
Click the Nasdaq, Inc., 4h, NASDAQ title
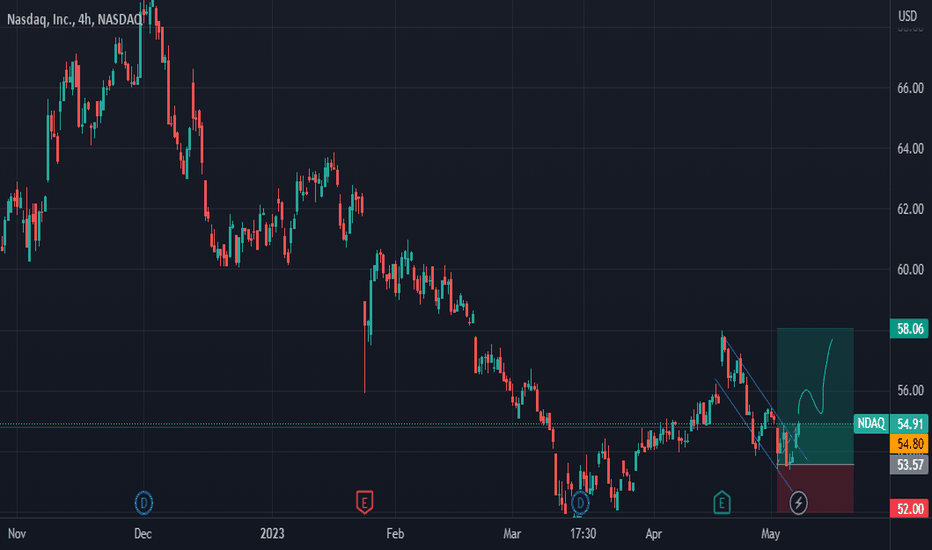[75, 20]
